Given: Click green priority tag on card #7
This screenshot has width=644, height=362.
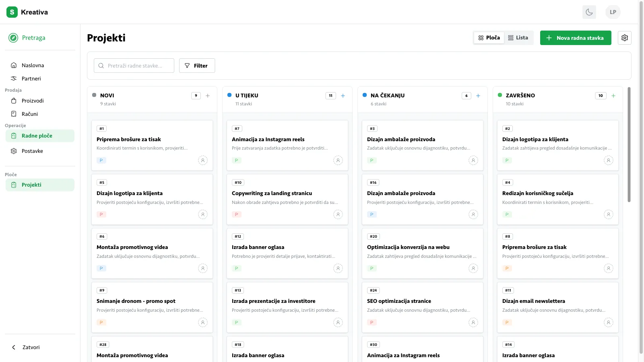Looking at the screenshot, I should [237, 160].
